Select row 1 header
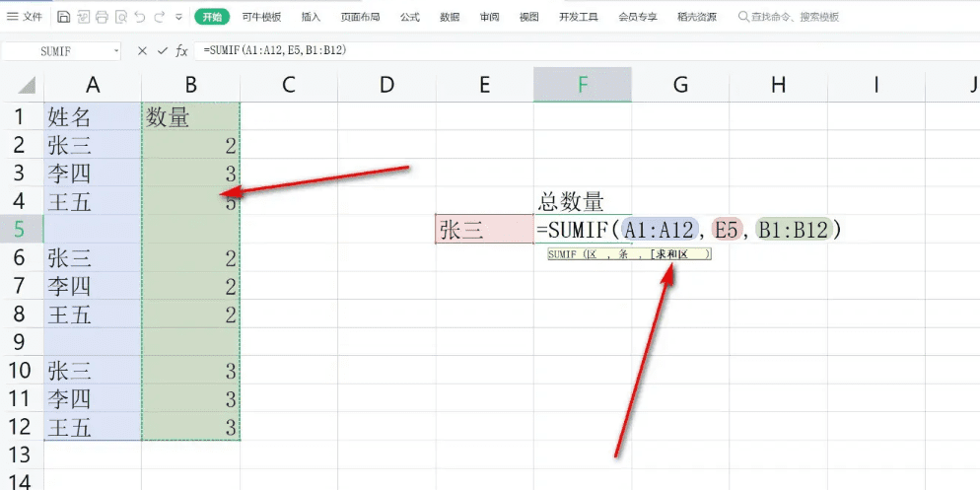980x490 pixels. point(22,116)
